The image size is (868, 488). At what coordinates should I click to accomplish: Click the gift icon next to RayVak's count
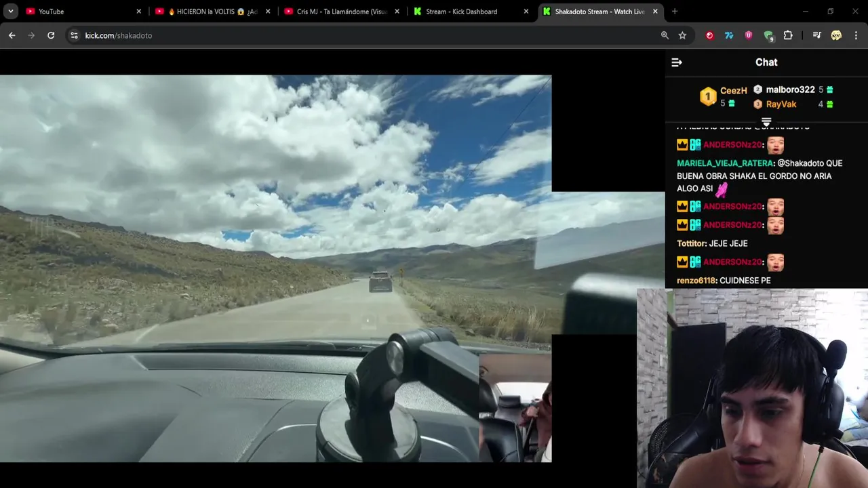(829, 104)
